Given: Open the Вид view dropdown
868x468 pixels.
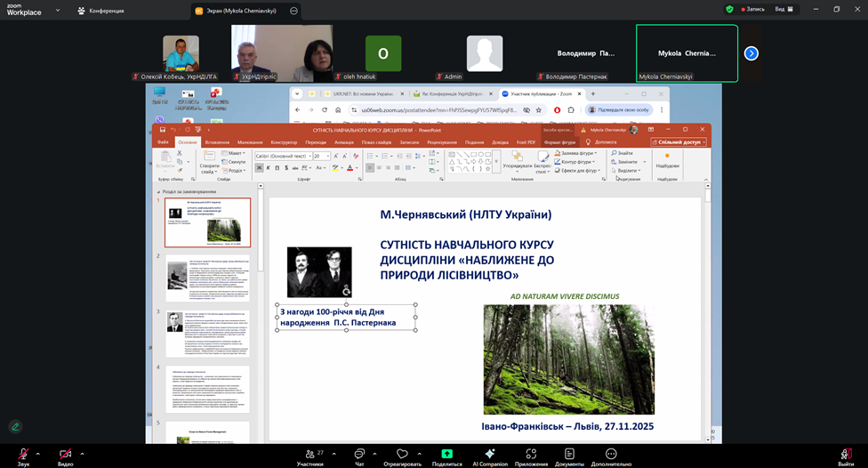Looking at the screenshot, I should (x=783, y=9).
